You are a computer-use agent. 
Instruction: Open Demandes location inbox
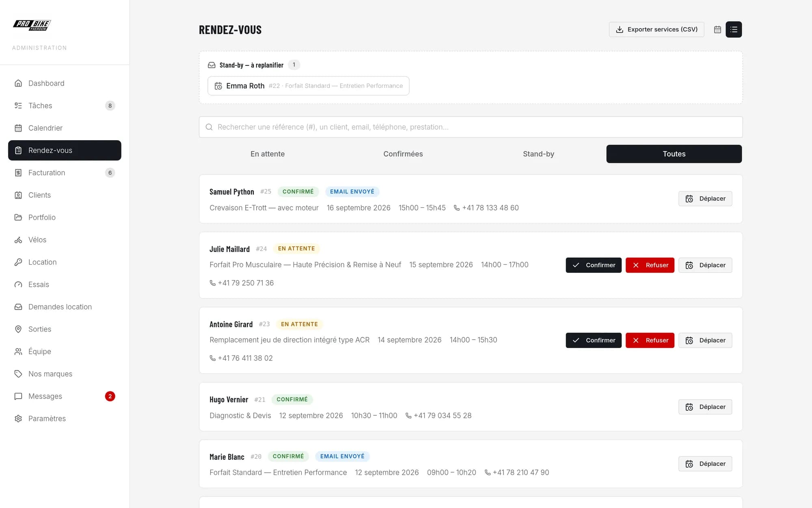coord(65,307)
